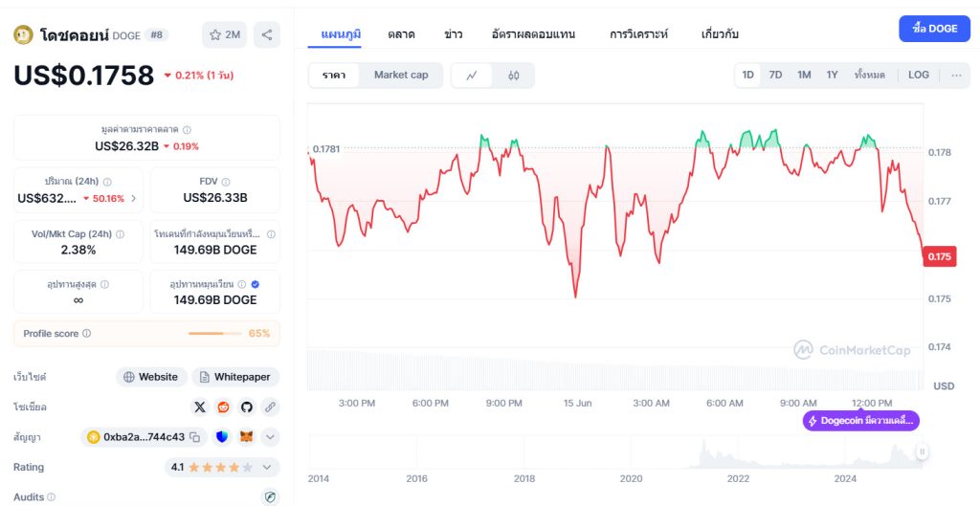Viewport: 980px width, 506px height.
Task: Open info icon beside market cap label
Action: point(187,130)
